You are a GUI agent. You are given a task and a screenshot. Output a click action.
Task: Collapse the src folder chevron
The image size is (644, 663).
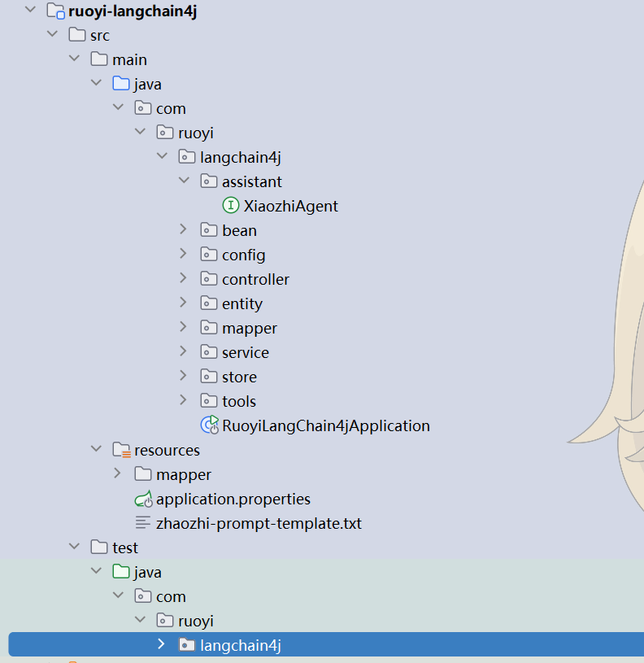pos(53,35)
